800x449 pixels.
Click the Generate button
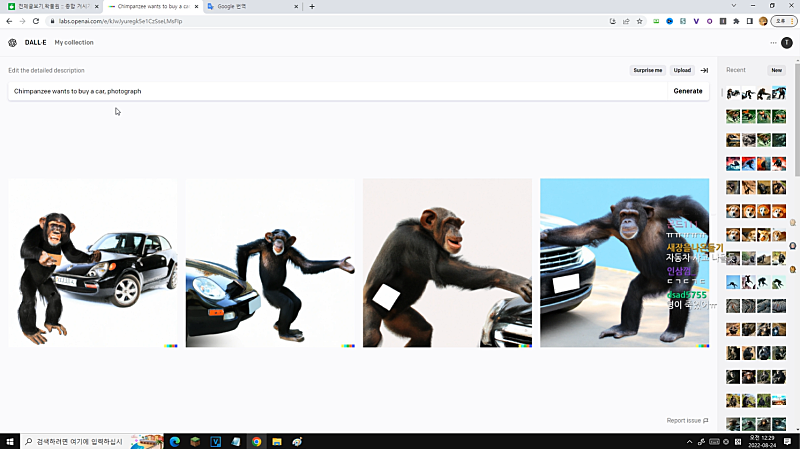click(688, 91)
